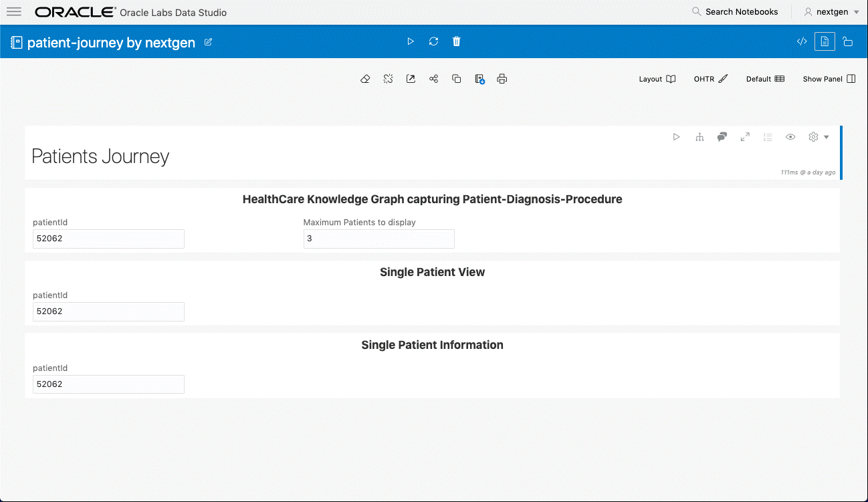The image size is (868, 502).
Task: Open the hamburger navigation menu
Action: tap(13, 12)
